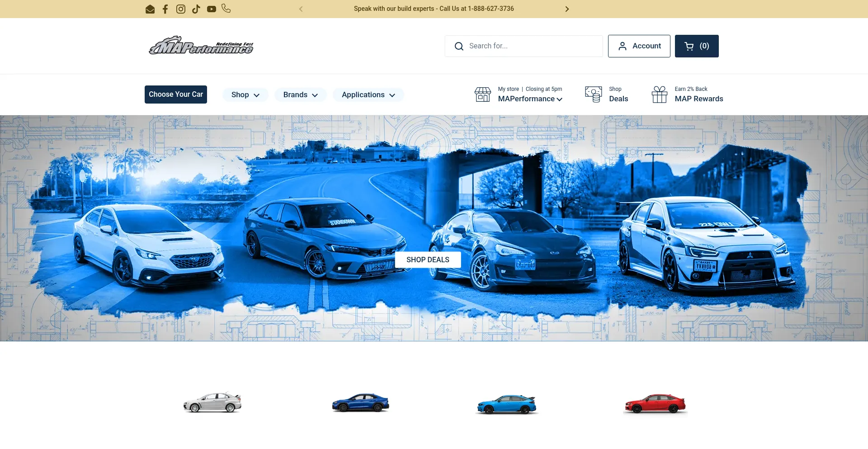Viewport: 868px width, 449px height.
Task: Click the email envelope icon
Action: click(x=150, y=9)
